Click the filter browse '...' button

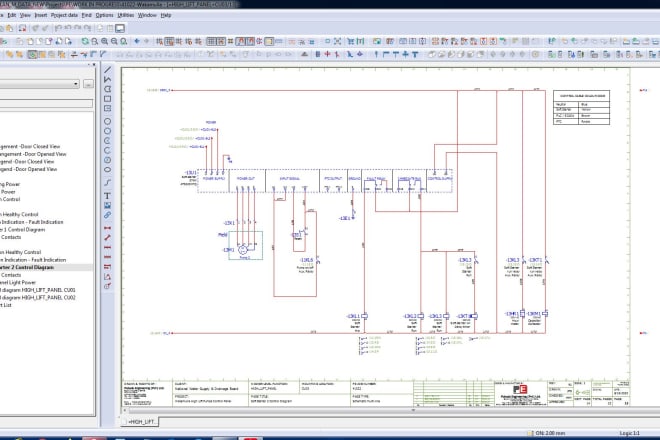[x=88, y=84]
